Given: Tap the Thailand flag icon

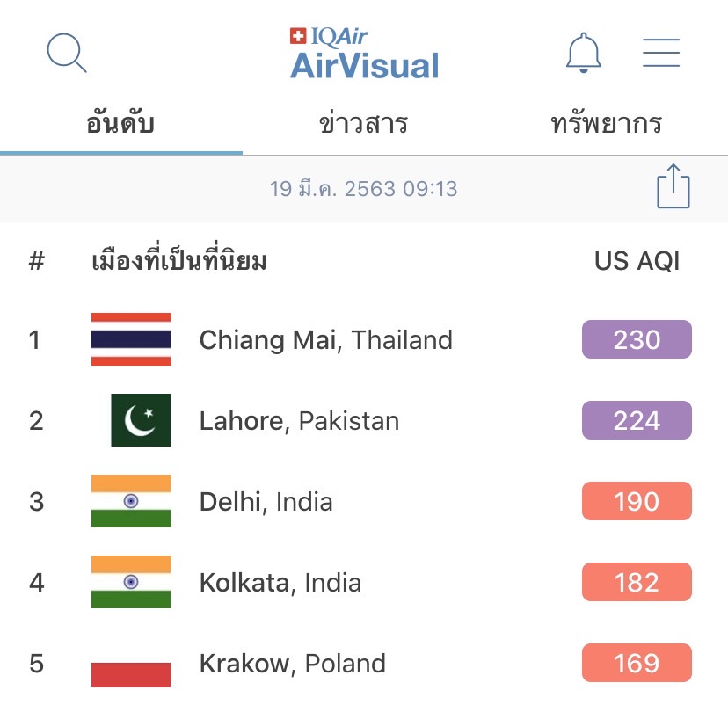Looking at the screenshot, I should pyautogui.click(x=131, y=339).
